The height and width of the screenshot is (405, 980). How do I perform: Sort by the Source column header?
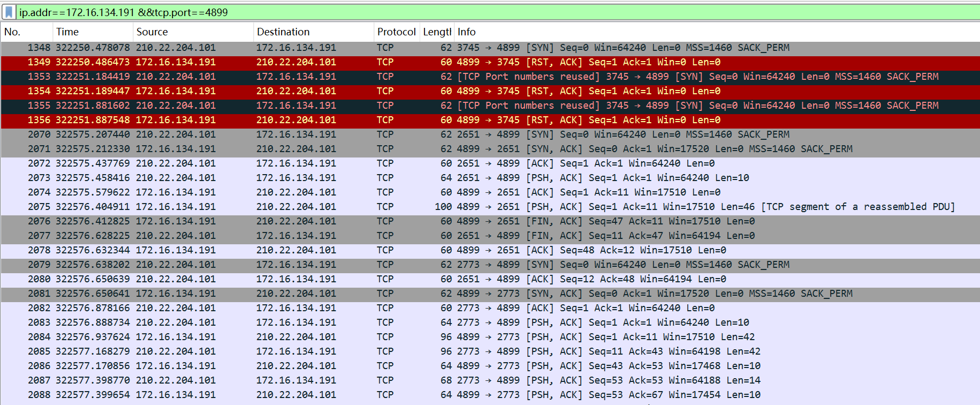[x=193, y=32]
